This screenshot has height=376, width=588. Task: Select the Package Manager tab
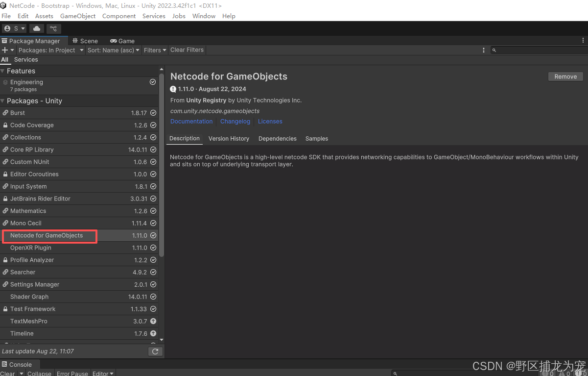pos(31,41)
